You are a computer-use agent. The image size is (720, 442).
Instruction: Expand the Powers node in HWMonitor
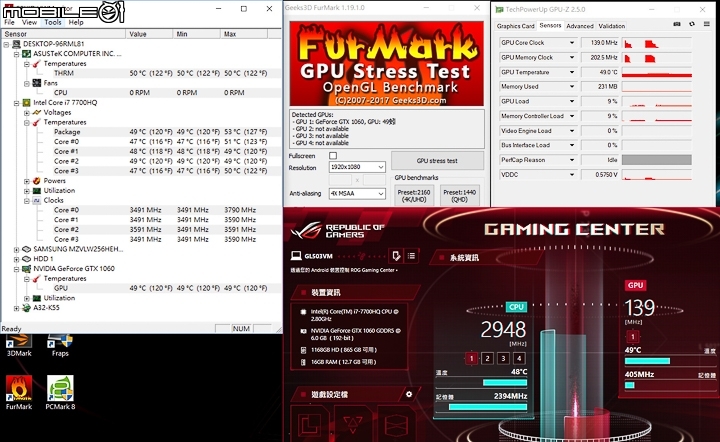27,181
